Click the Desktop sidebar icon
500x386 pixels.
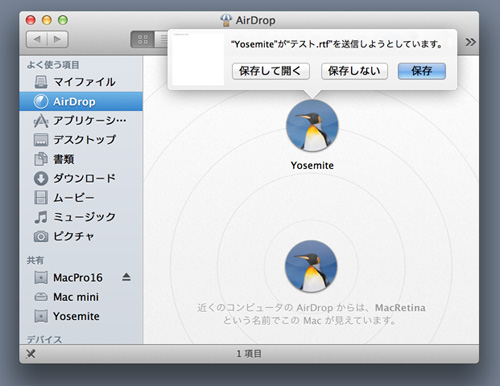click(x=41, y=140)
